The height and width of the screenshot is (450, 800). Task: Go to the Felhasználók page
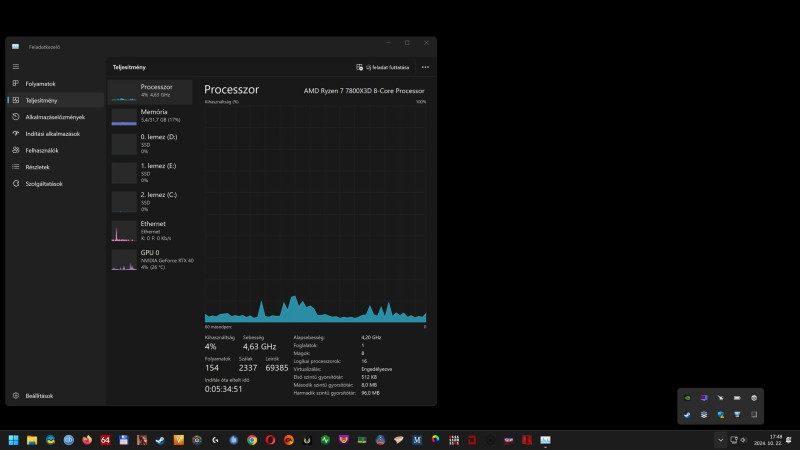pyautogui.click(x=56, y=151)
